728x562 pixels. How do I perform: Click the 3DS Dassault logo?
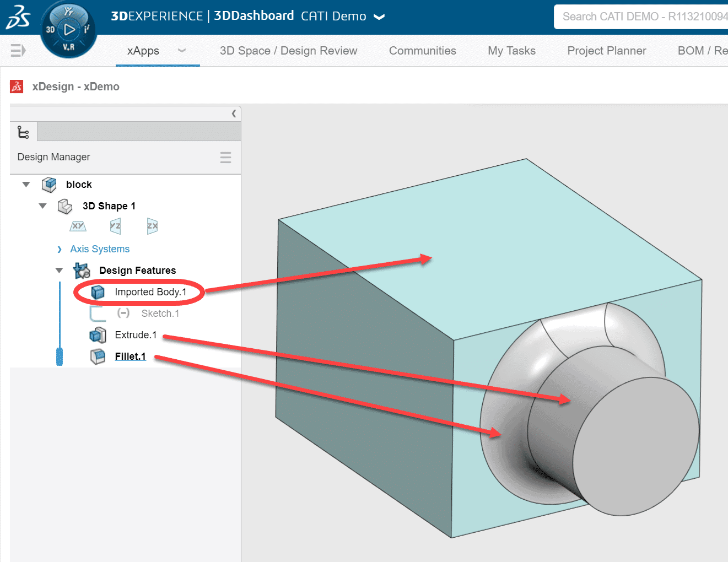18,17
